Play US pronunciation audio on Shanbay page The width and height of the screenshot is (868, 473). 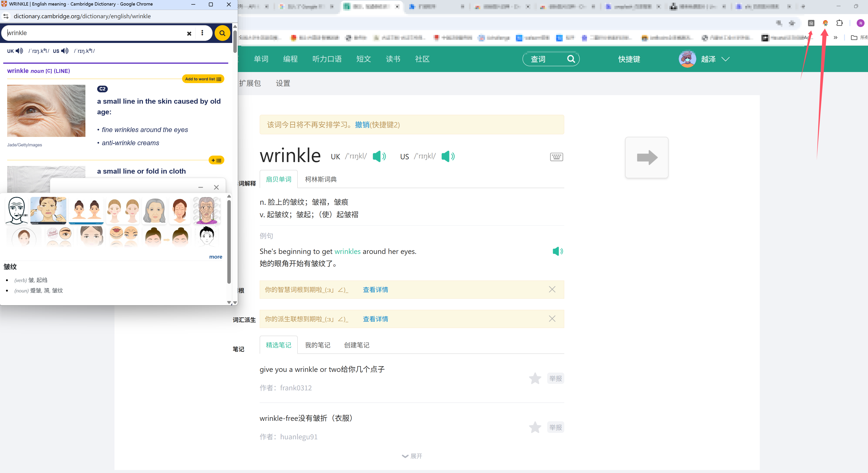coord(448,157)
